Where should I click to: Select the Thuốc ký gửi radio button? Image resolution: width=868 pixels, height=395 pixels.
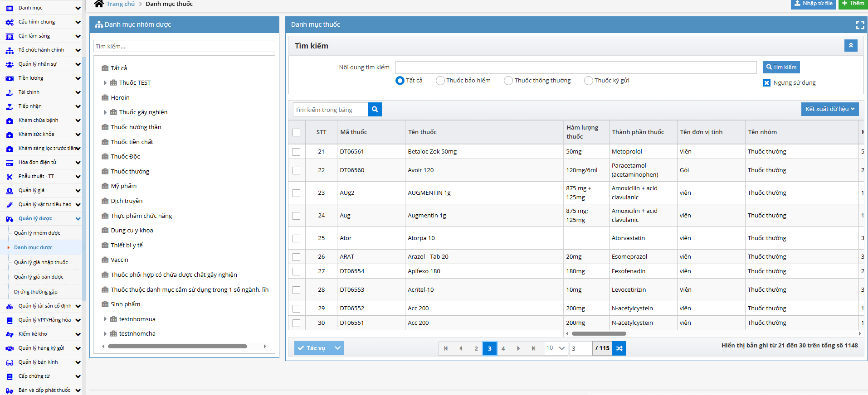[x=589, y=81]
